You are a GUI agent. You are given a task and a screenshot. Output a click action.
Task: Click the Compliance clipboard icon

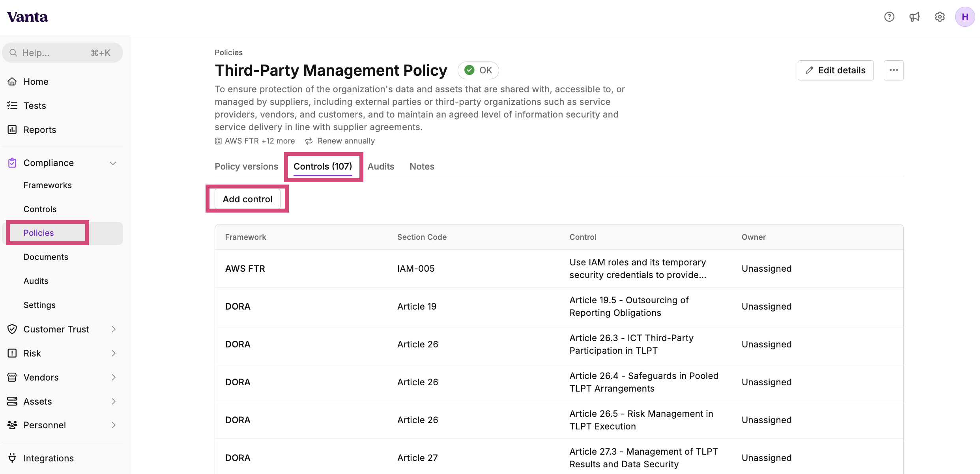coord(12,163)
